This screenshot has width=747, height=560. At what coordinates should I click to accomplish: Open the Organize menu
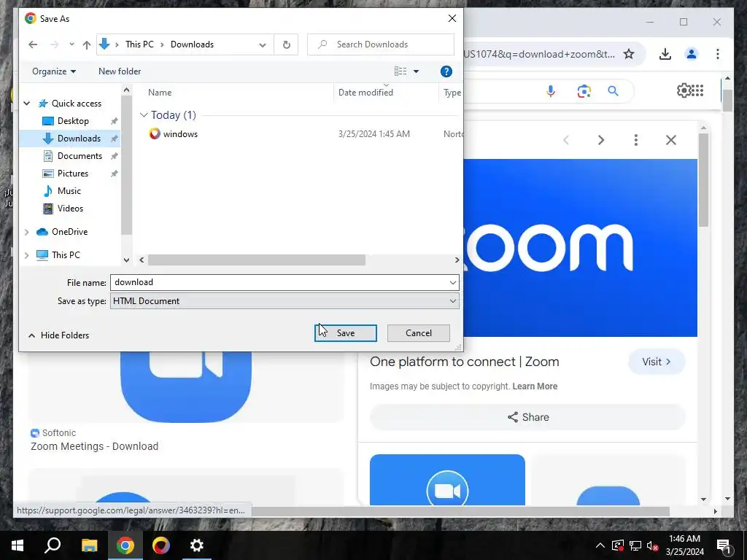click(54, 71)
